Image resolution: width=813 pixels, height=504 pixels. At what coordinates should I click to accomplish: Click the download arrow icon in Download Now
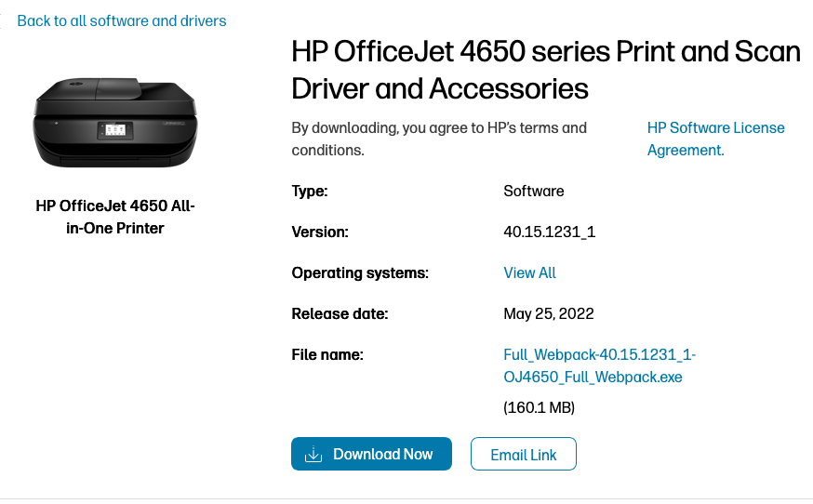(313, 455)
